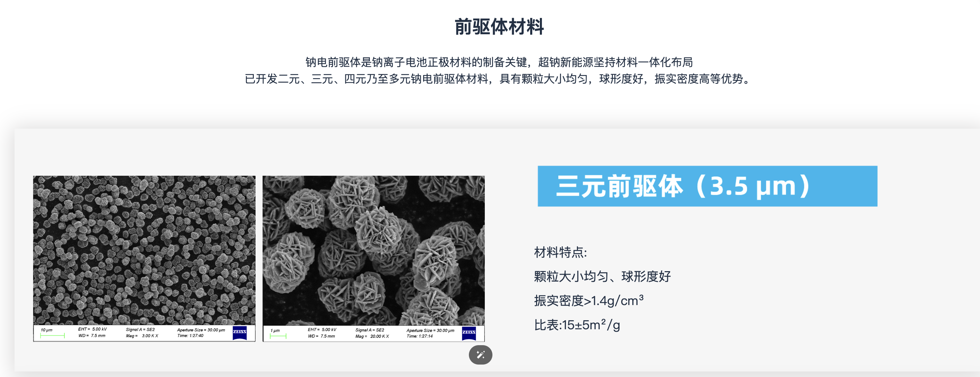This screenshot has height=377, width=980.
Task: Click description line starting with 钠电前驱体
Action: (499, 62)
